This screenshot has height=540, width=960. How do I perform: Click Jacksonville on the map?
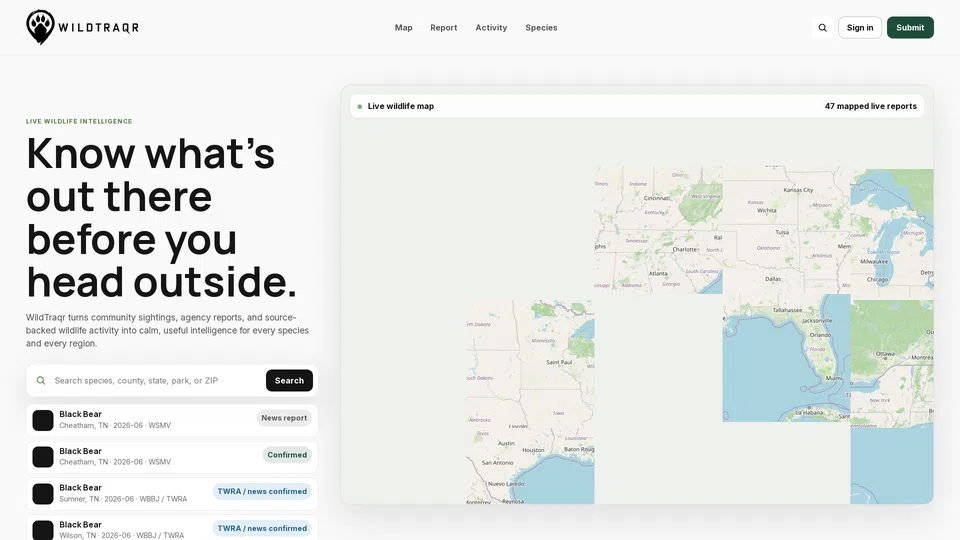817,321
